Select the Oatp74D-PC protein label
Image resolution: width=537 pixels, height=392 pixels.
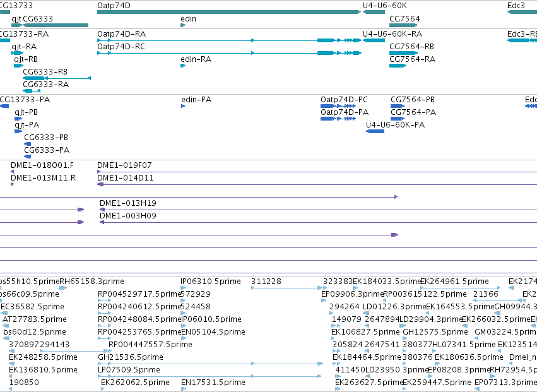[x=344, y=100]
